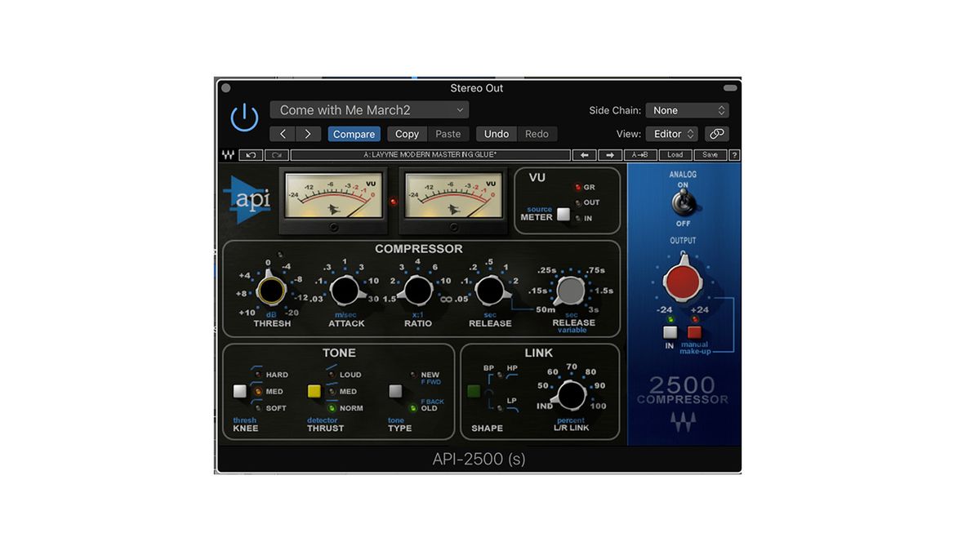Load next Waves preset with right arrow
This screenshot has width=980, height=551.
610,155
